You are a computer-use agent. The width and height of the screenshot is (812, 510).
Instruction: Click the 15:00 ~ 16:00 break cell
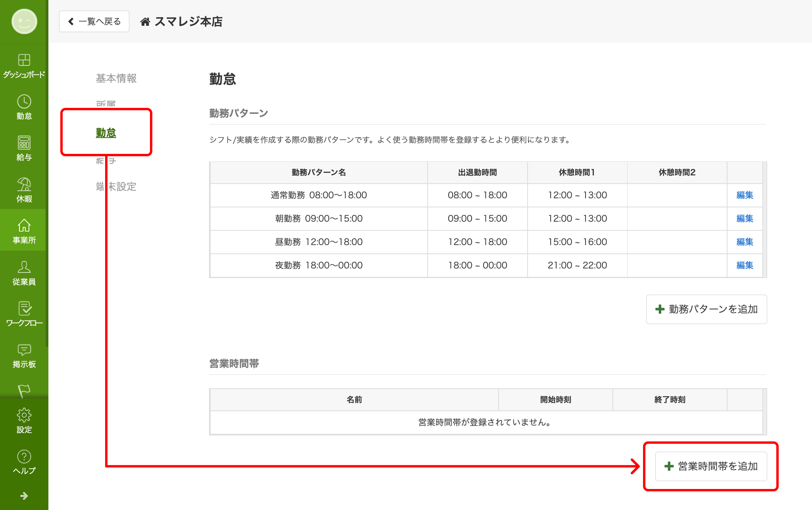[x=578, y=242]
